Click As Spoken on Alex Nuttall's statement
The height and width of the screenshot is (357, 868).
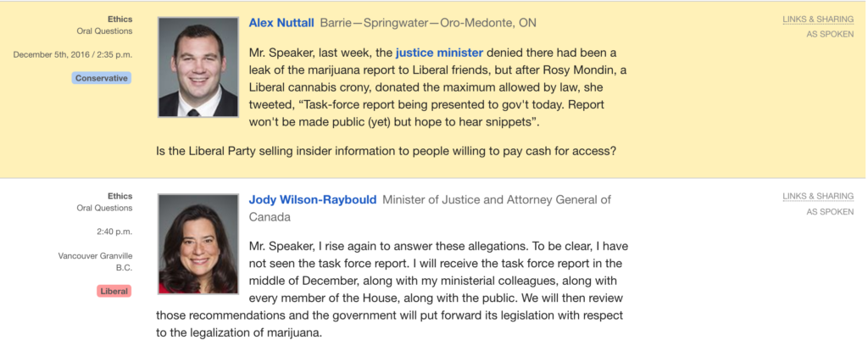830,34
